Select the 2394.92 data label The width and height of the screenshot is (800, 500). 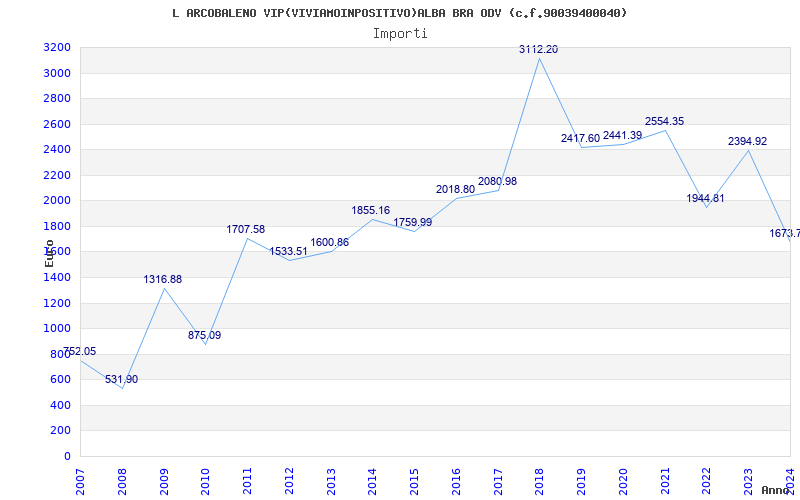tap(747, 142)
